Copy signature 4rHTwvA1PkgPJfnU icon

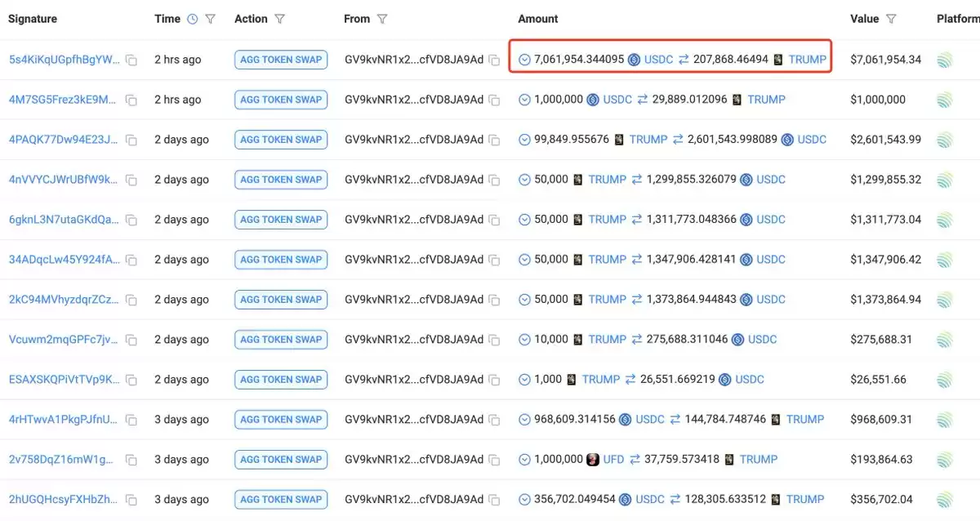[x=131, y=420]
